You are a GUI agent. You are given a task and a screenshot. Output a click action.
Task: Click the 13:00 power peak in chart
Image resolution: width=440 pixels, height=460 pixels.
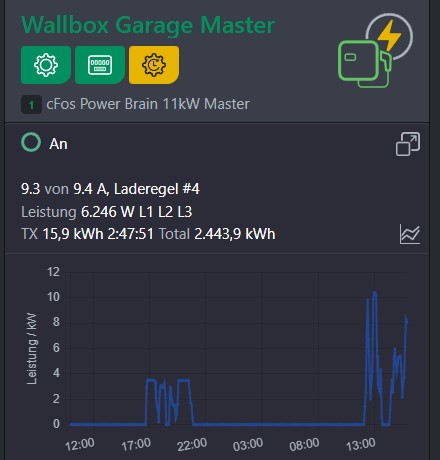click(374, 293)
